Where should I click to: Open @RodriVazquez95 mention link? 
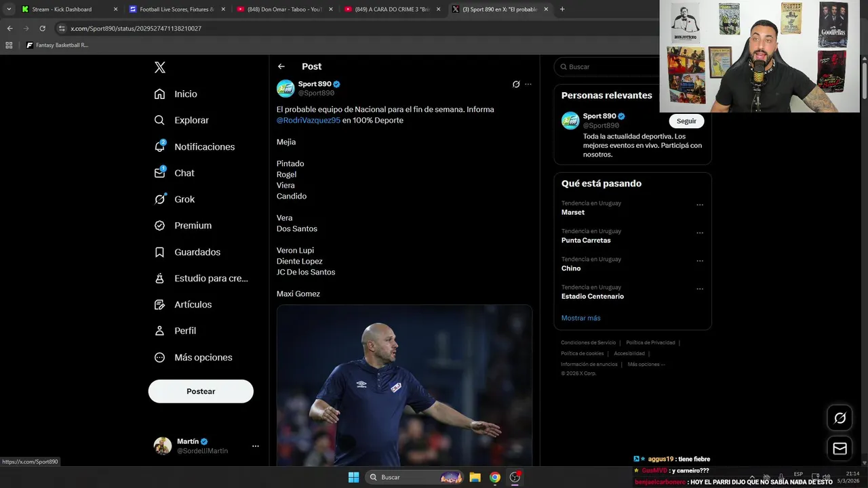point(309,120)
